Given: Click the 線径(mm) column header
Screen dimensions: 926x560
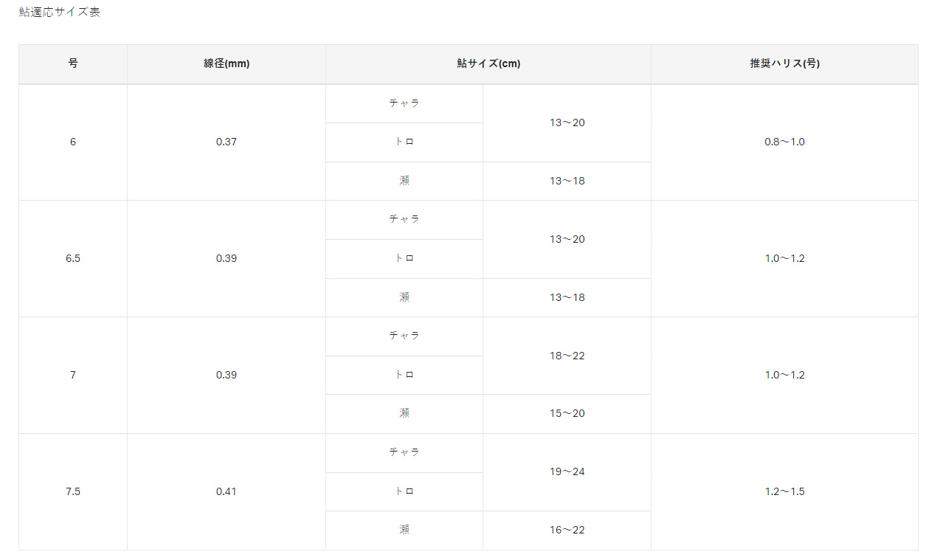Looking at the screenshot, I should [x=227, y=63].
